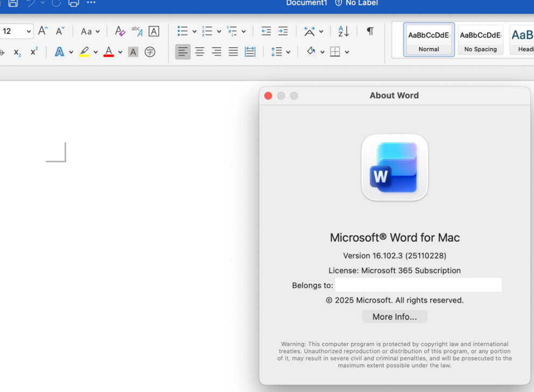The image size is (534, 392).
Task: Click the Redo icon in title bar
Action: click(x=56, y=3)
